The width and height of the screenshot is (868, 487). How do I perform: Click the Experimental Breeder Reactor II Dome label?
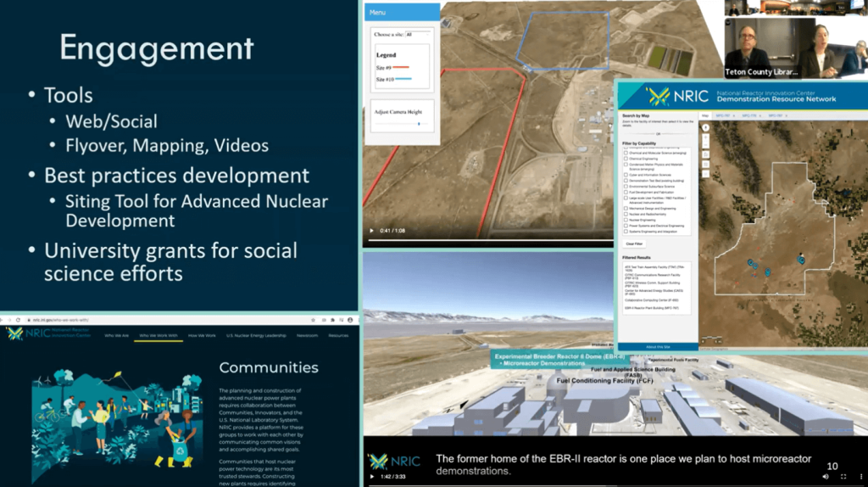(x=559, y=357)
